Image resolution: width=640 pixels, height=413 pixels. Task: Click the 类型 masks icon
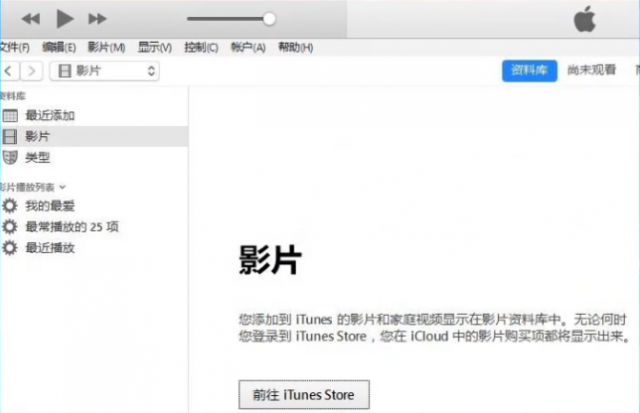pyautogui.click(x=10, y=157)
